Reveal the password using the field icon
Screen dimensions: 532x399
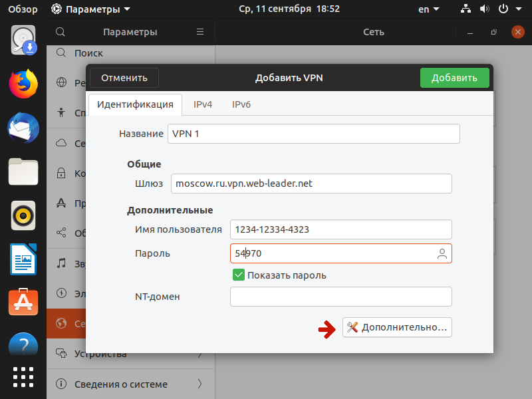(442, 253)
